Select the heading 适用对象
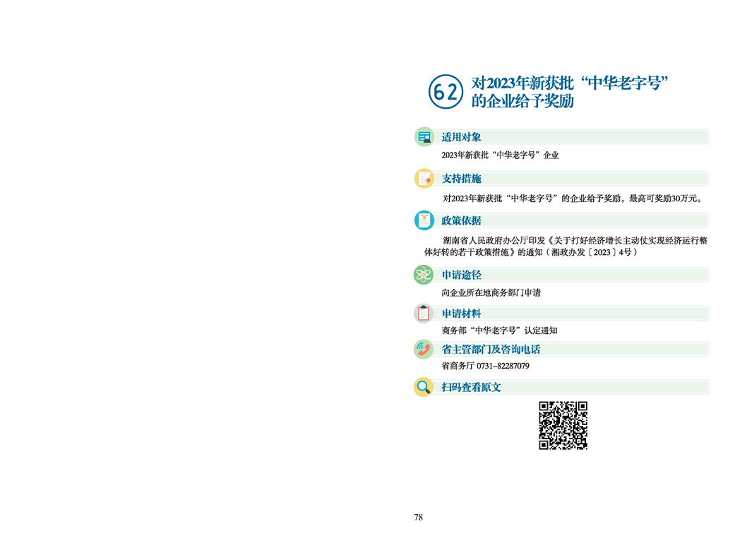Viewport: 747px width, 560px height. pos(461,137)
